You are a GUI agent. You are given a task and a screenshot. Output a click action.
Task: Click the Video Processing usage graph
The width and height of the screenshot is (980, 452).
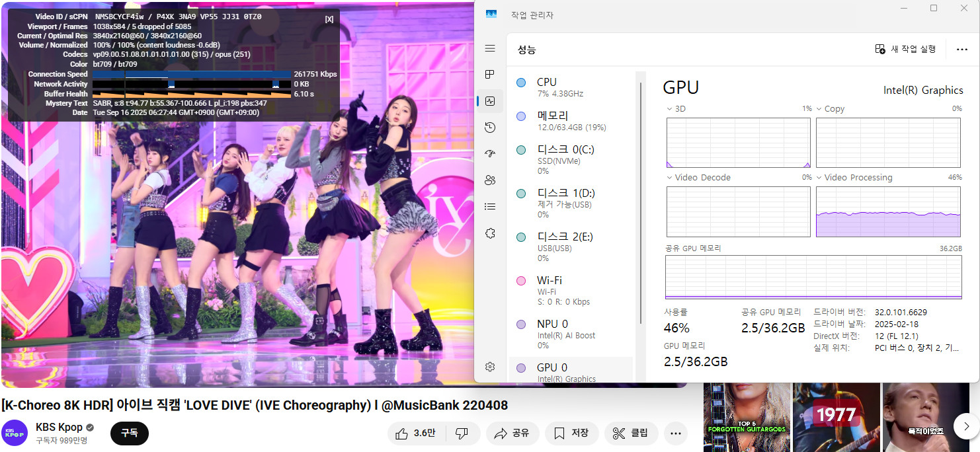(888, 211)
